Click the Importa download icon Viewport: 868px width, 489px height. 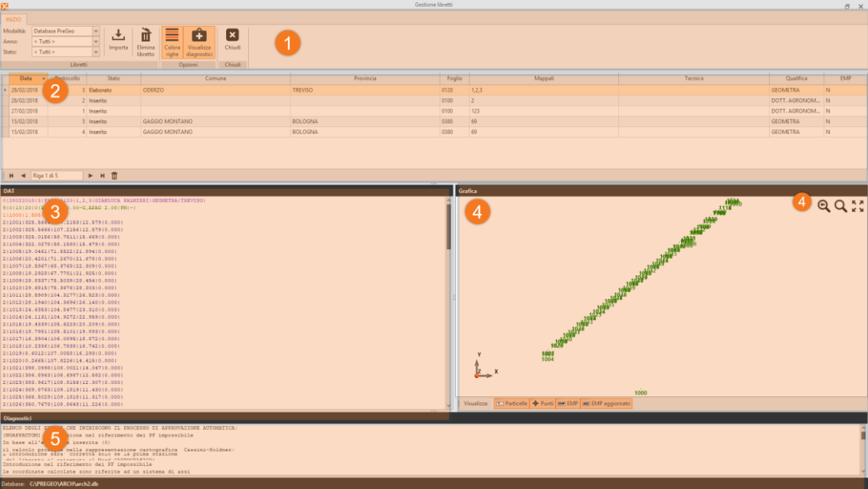click(x=118, y=35)
